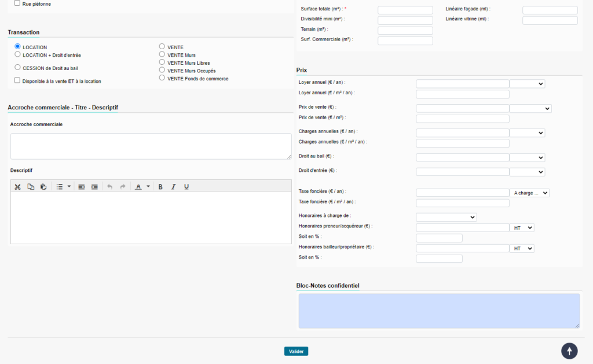Screen dimensions: 593x364
Task: Click the Copy icon in Descriptif toolbar
Action: coord(31,187)
